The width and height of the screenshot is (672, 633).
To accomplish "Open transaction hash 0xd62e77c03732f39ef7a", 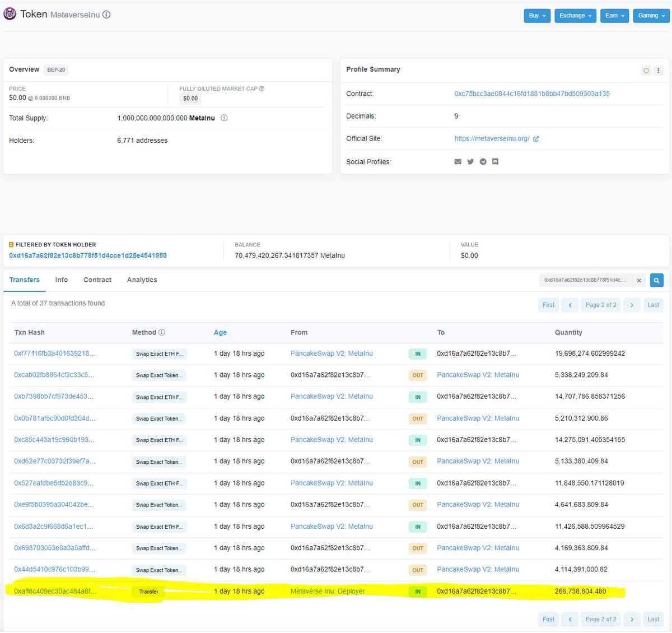I will 55,462.
